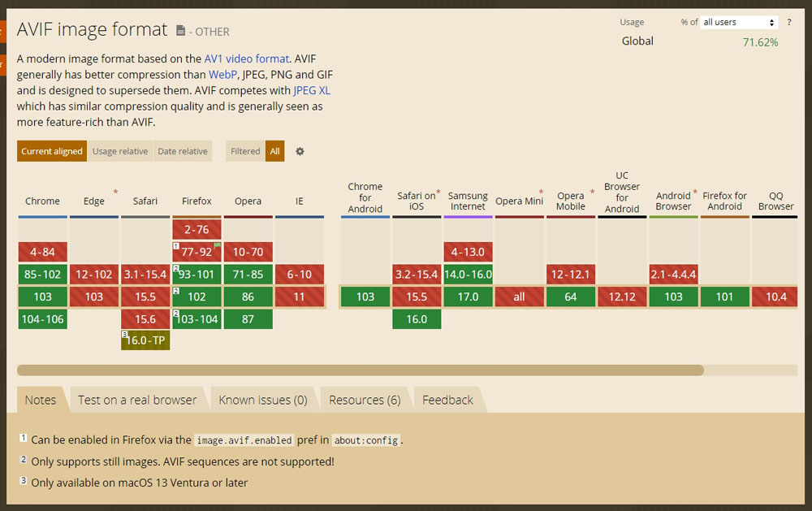Click the Safari on iOS column header
This screenshot has height=511, width=812.
click(417, 201)
